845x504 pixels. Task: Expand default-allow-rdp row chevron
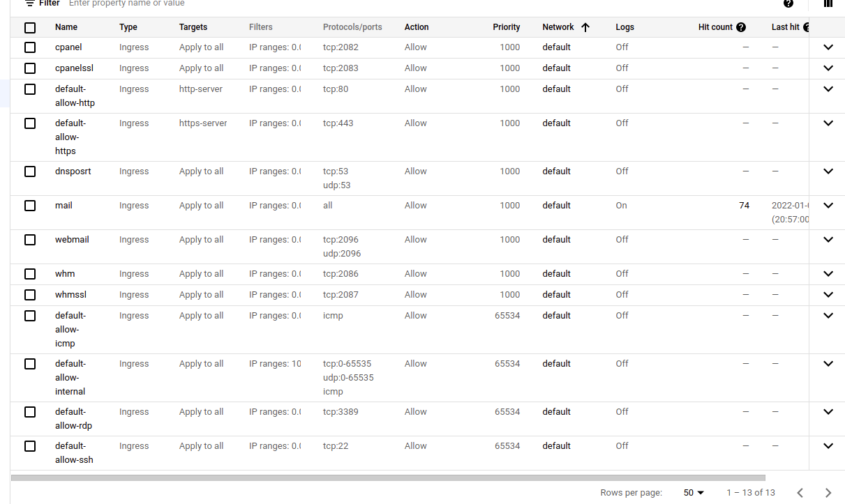point(828,412)
